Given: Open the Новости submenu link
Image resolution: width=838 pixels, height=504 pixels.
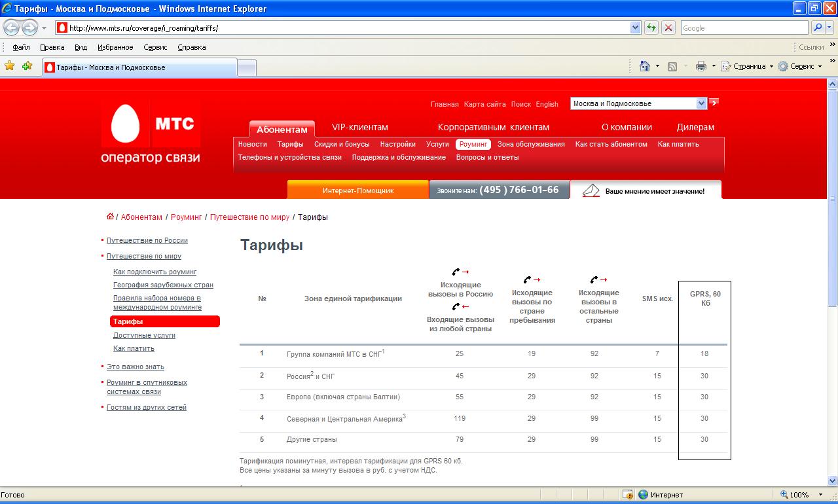Looking at the screenshot, I should 252,144.
